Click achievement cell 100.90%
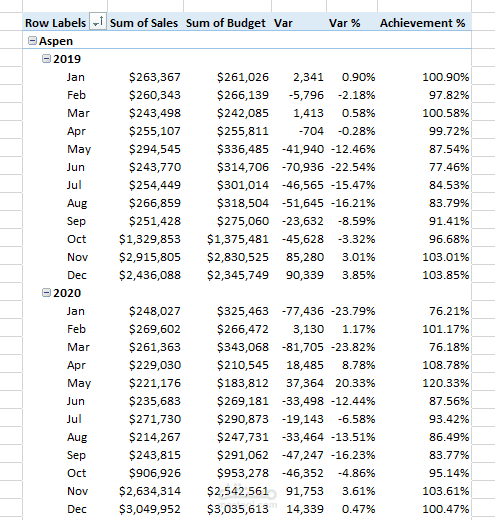495x520 pixels. pos(446,77)
